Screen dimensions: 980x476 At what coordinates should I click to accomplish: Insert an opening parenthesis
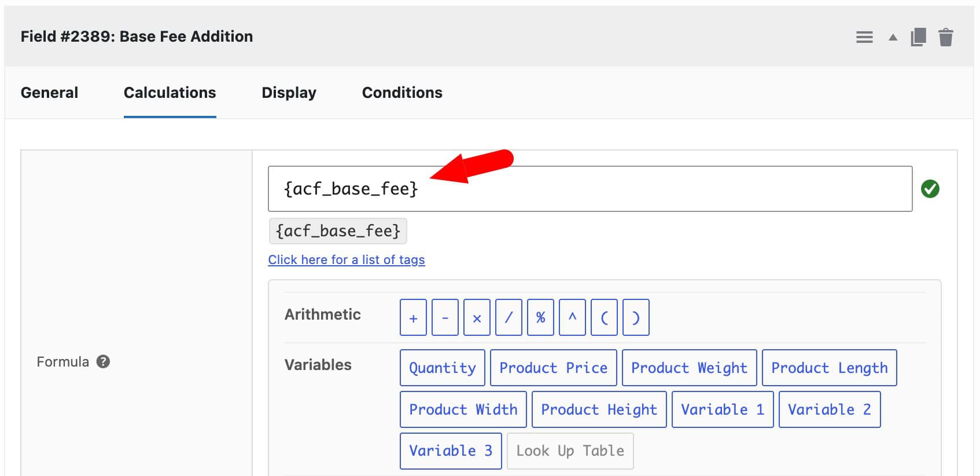604,317
